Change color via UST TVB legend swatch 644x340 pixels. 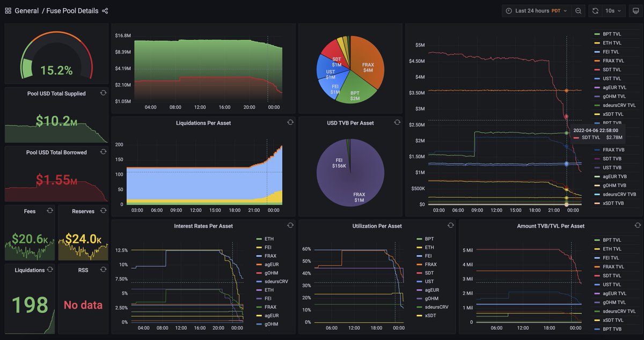coord(597,168)
